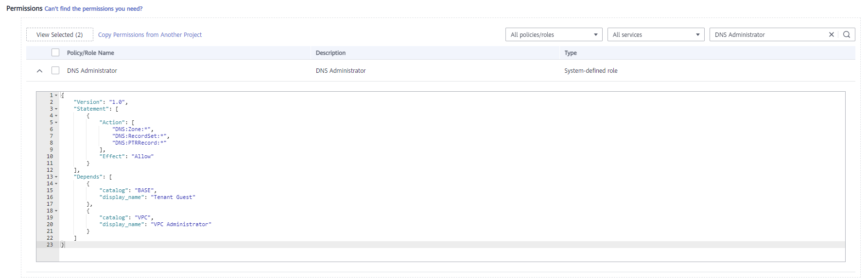Fold the VPC catalog object at line 18
Viewport: 868px width, 280px height.
(x=56, y=211)
